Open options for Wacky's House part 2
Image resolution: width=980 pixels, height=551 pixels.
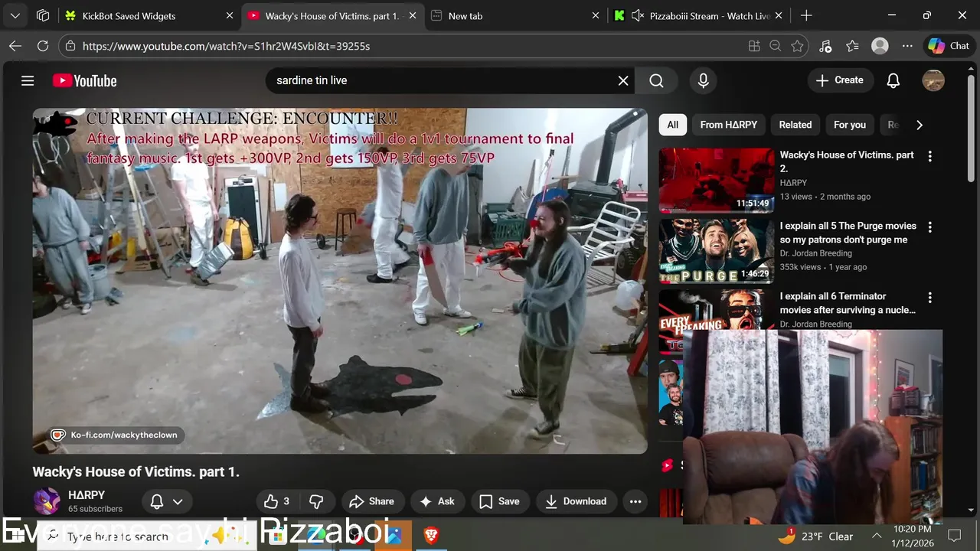(929, 156)
